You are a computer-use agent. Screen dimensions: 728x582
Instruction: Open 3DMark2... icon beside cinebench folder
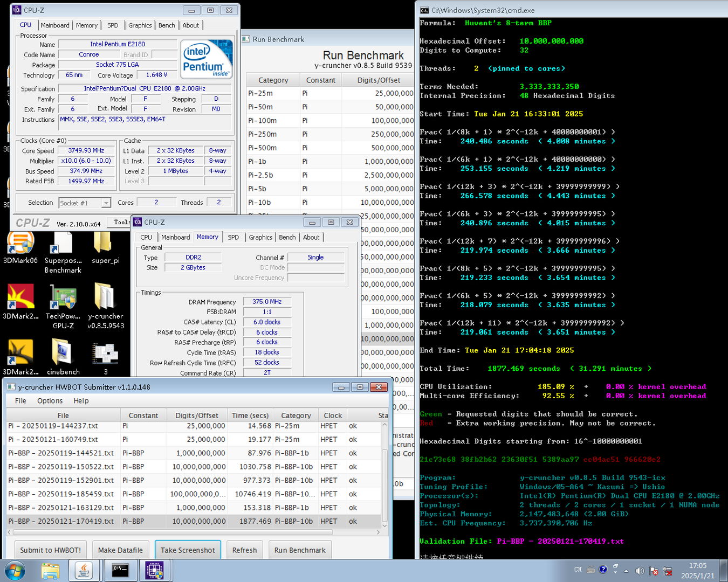pos(20,358)
